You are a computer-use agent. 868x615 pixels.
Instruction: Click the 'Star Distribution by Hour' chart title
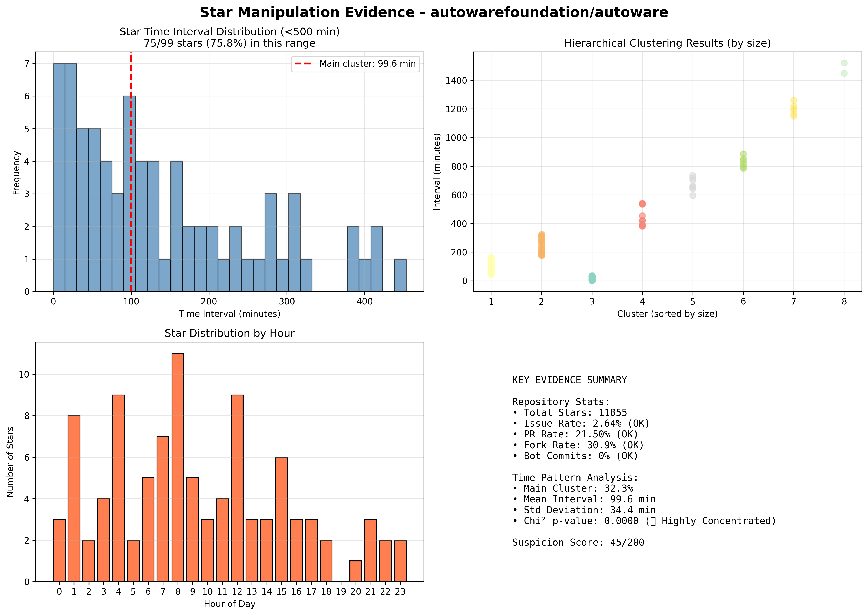(230, 333)
